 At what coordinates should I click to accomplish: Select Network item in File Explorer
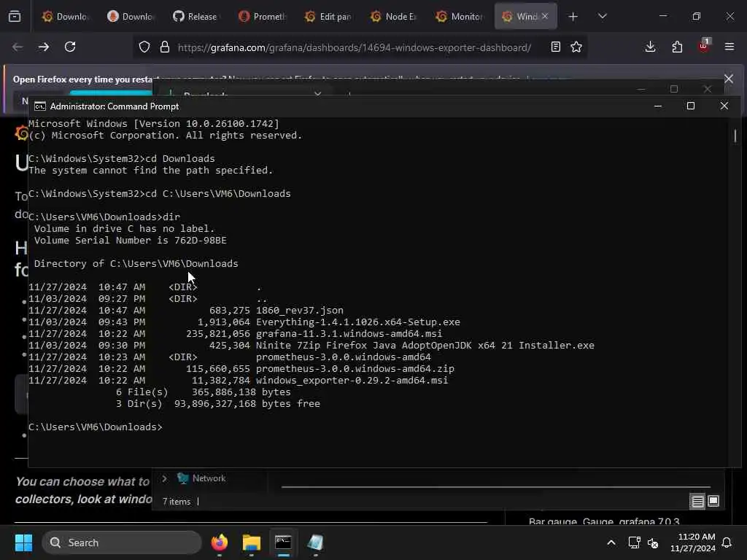point(201,478)
